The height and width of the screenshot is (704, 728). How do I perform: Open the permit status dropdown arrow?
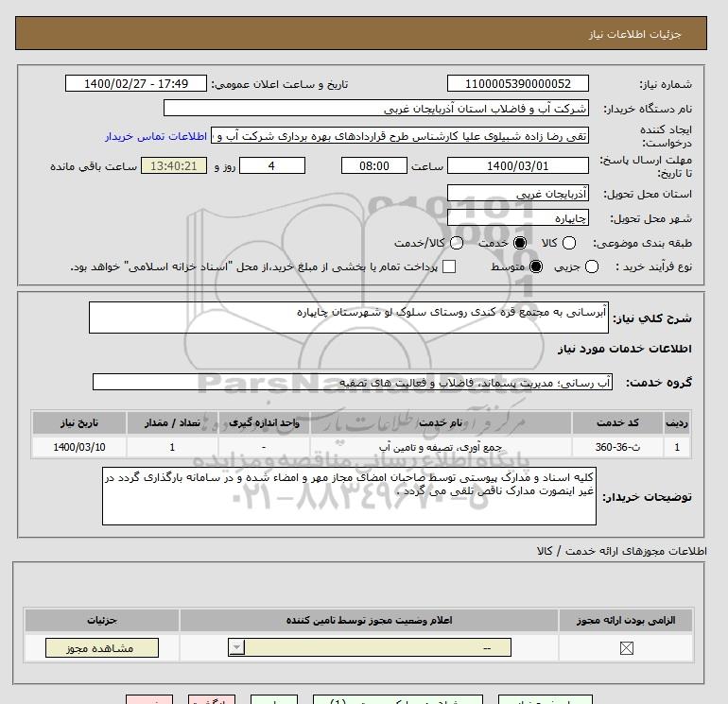[x=236, y=647]
